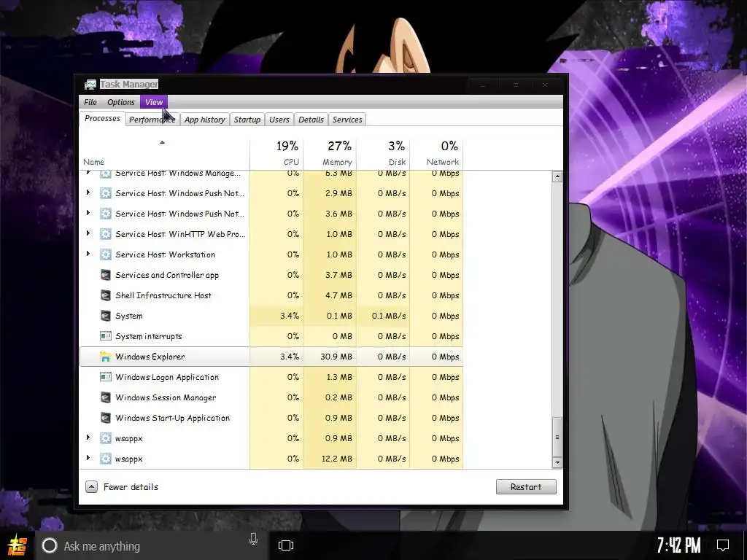Open the Options menu
Viewport: 747px width, 560px height.
(x=120, y=102)
